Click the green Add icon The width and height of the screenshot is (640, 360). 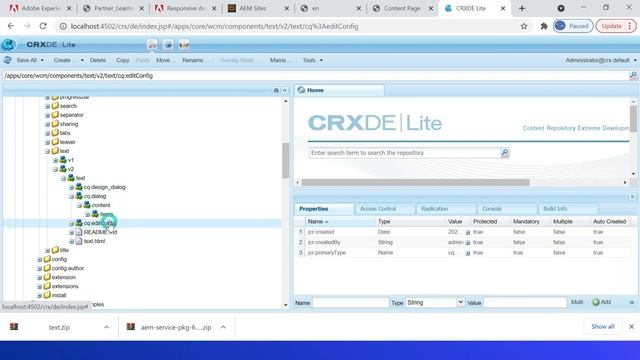click(596, 302)
